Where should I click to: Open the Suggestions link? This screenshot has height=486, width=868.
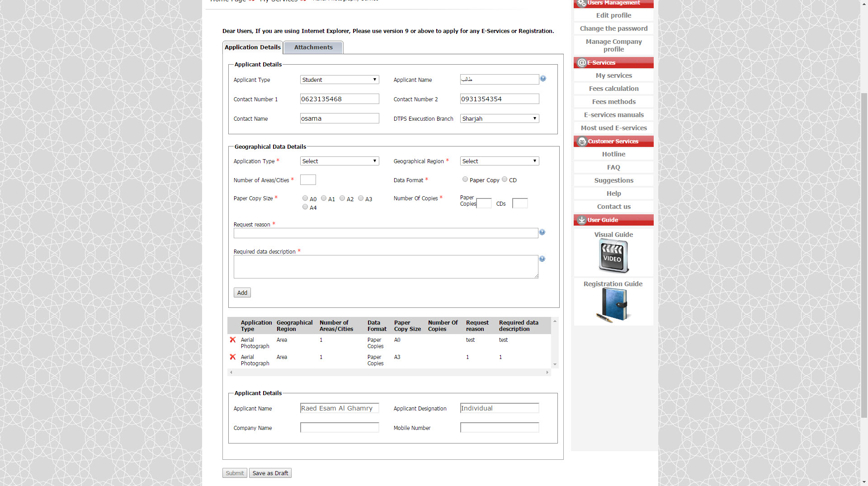pos(613,180)
